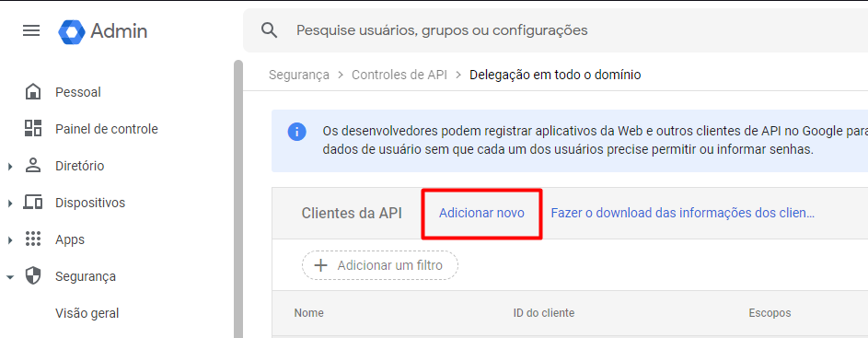Screen dimensions: 868x338
Task: Click Adicionar novo API client
Action: tap(481, 214)
